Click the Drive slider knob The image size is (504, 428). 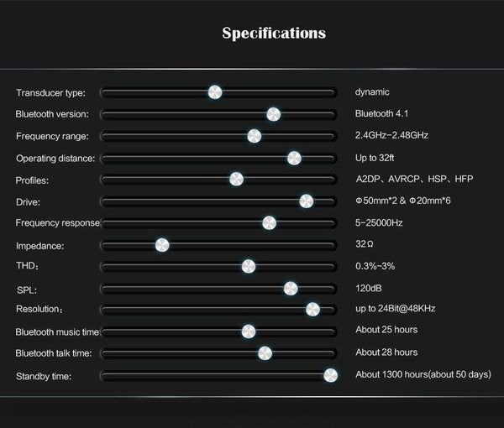tap(307, 201)
